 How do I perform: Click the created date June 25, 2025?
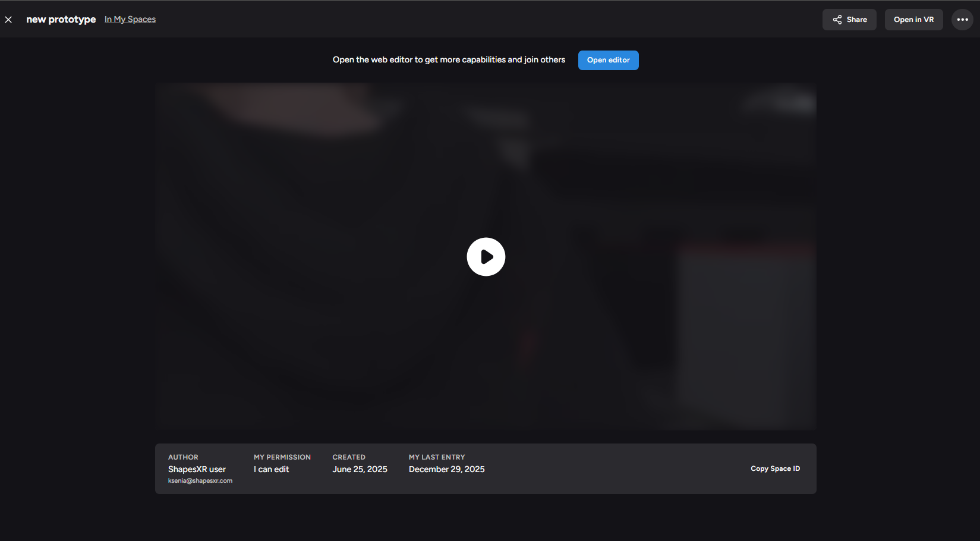pyautogui.click(x=360, y=469)
